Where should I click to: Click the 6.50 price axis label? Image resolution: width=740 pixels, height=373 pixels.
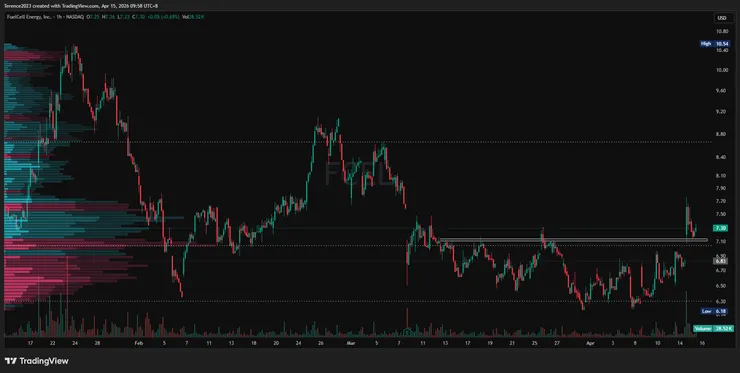[722, 286]
